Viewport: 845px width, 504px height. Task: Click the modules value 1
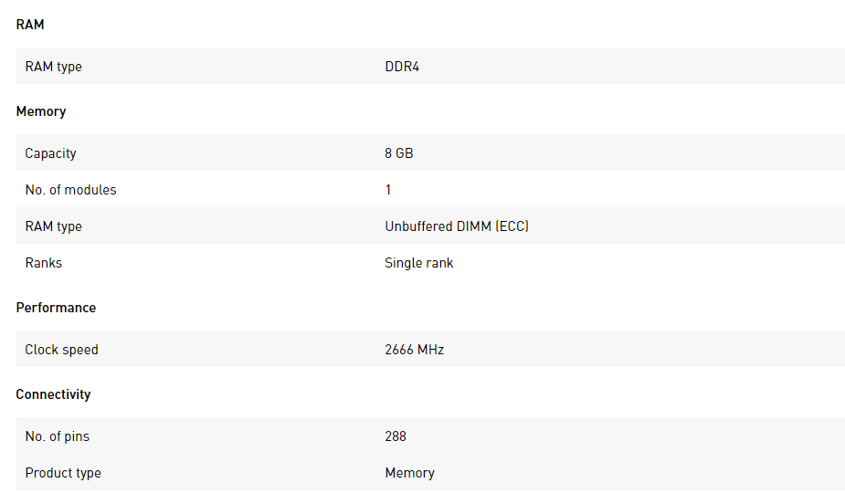pyautogui.click(x=388, y=190)
